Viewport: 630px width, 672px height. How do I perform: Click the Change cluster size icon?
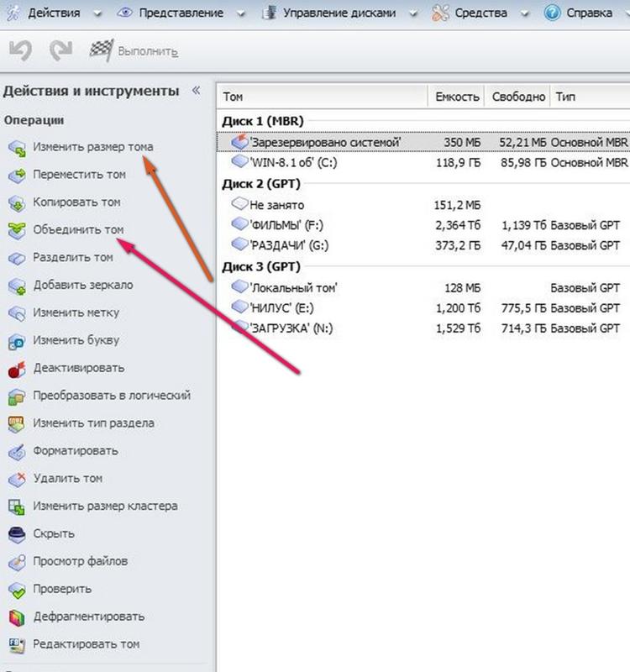[17, 507]
